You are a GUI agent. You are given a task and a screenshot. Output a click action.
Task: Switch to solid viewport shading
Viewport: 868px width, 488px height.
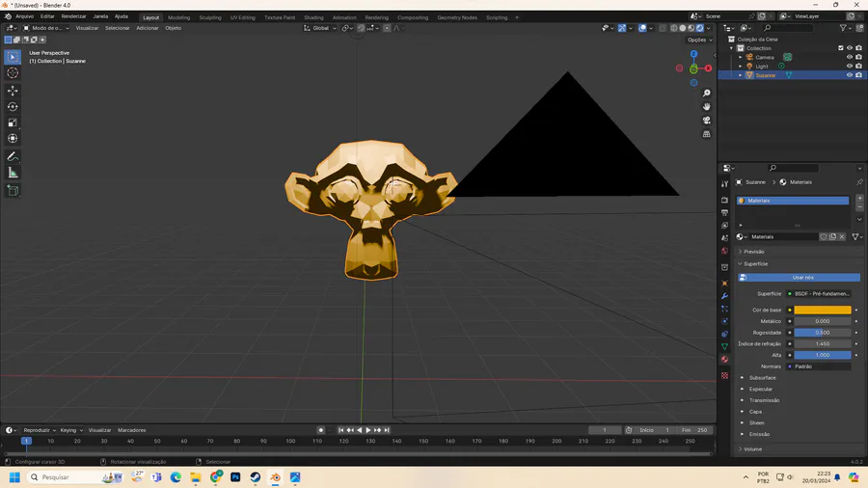coord(683,28)
